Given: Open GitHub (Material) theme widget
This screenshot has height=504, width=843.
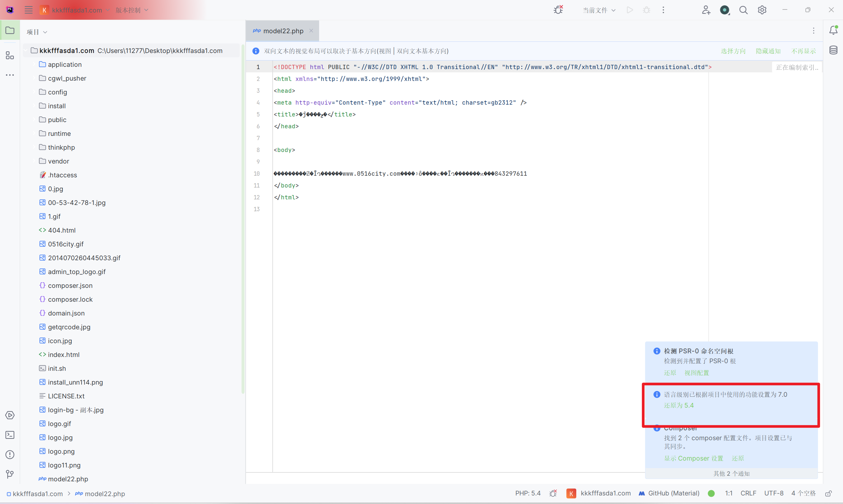Looking at the screenshot, I should coord(669,493).
